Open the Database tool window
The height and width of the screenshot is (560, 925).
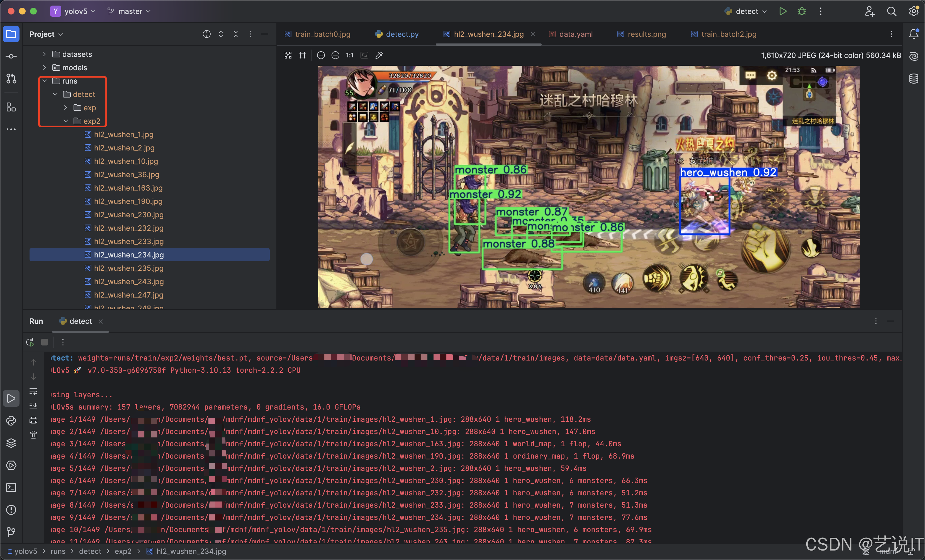point(914,79)
